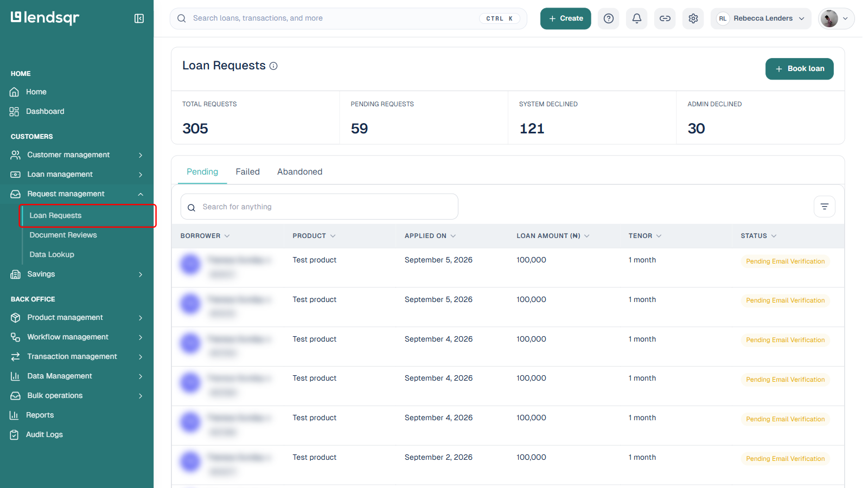Click the lendsqr logo
The width and height of the screenshot is (868, 488).
[x=45, y=18]
